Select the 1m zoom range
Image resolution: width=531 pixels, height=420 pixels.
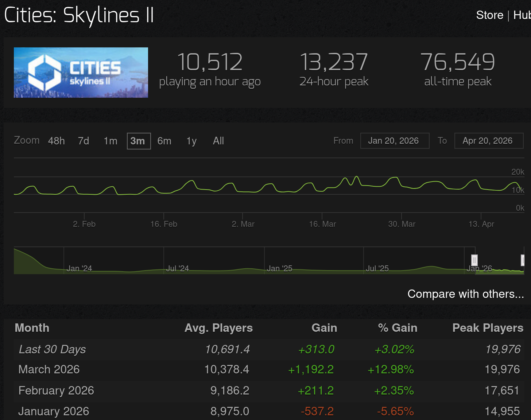[111, 141]
